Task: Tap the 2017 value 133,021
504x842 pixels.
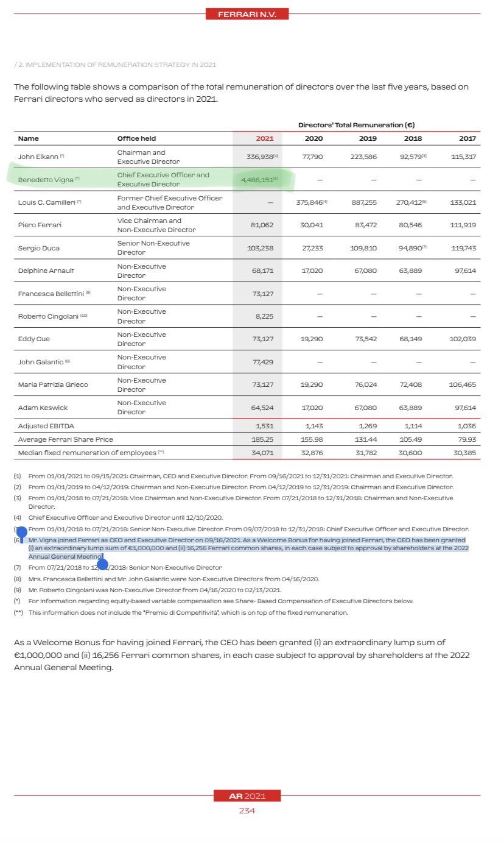Action: (x=463, y=202)
